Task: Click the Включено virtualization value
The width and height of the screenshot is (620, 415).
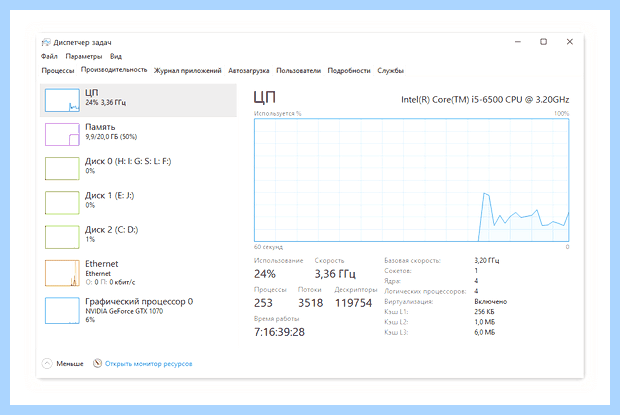Action: 490,302
